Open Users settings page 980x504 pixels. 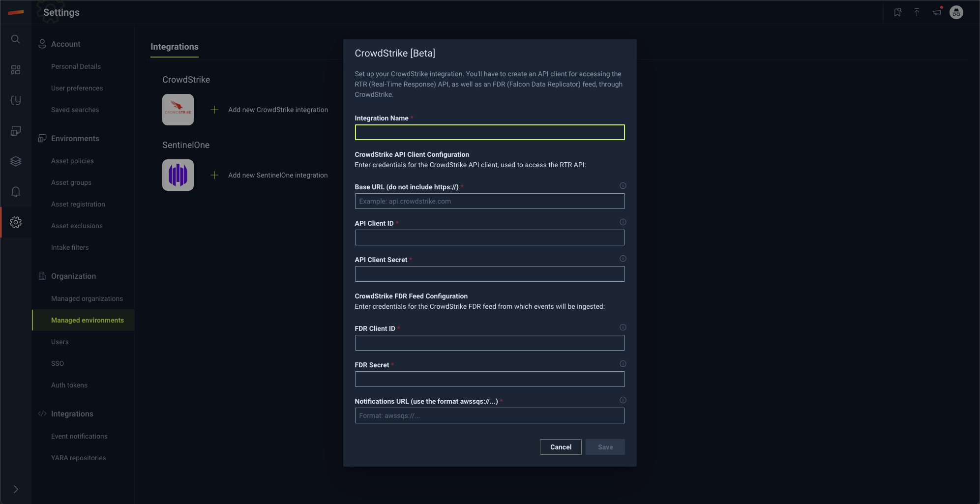pyautogui.click(x=60, y=342)
